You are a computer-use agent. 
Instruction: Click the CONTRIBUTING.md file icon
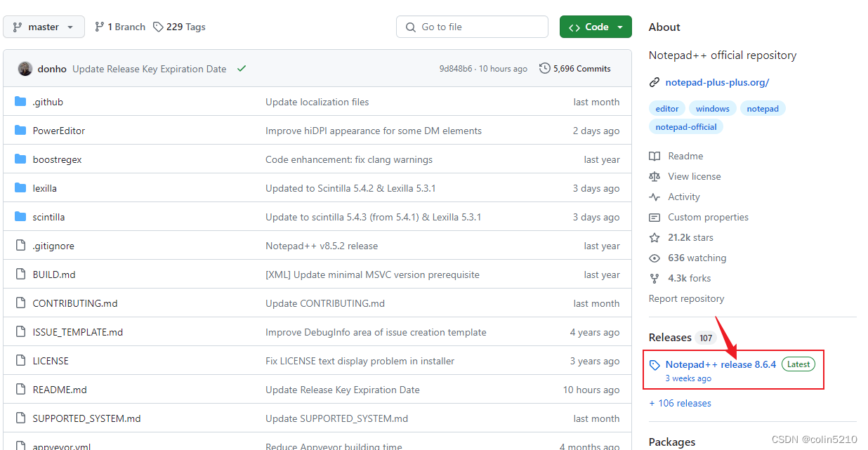[20, 303]
